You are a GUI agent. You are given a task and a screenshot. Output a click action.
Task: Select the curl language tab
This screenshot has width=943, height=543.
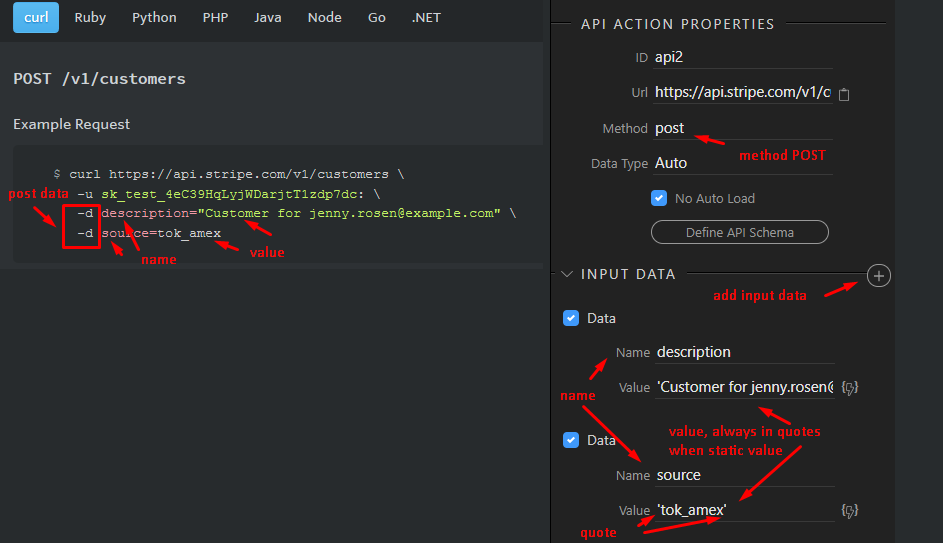pyautogui.click(x=36, y=17)
